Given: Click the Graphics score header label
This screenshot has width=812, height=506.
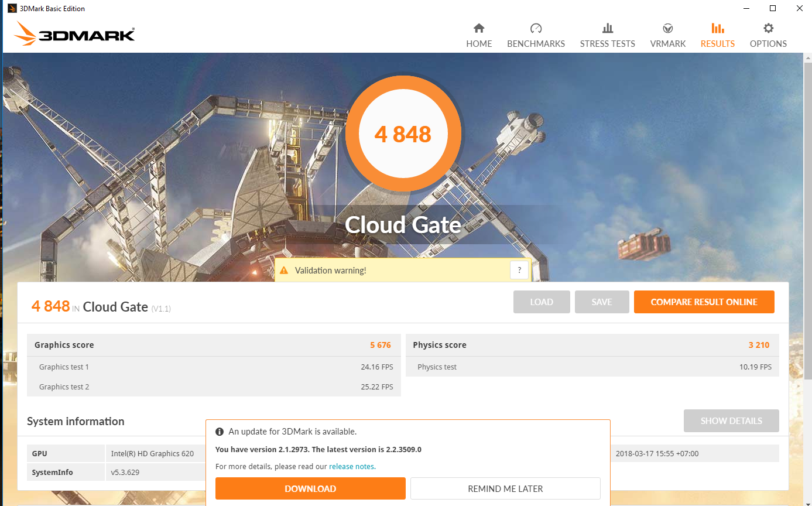Looking at the screenshot, I should click(64, 345).
